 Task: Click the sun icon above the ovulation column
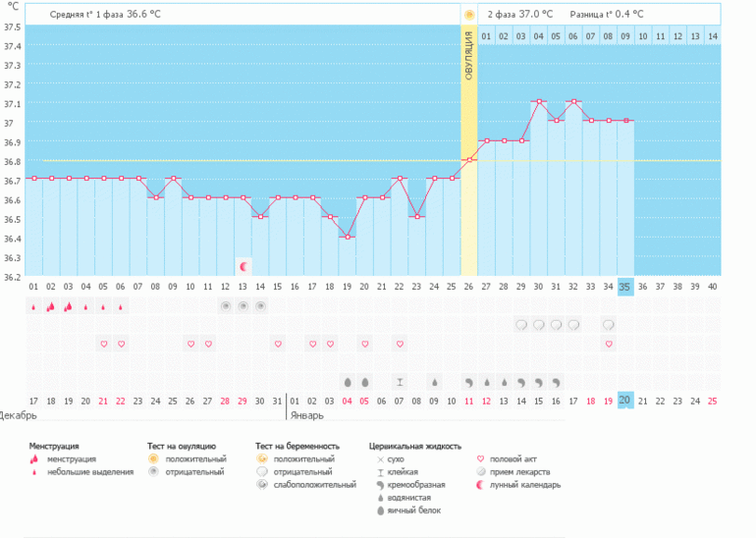point(468,15)
